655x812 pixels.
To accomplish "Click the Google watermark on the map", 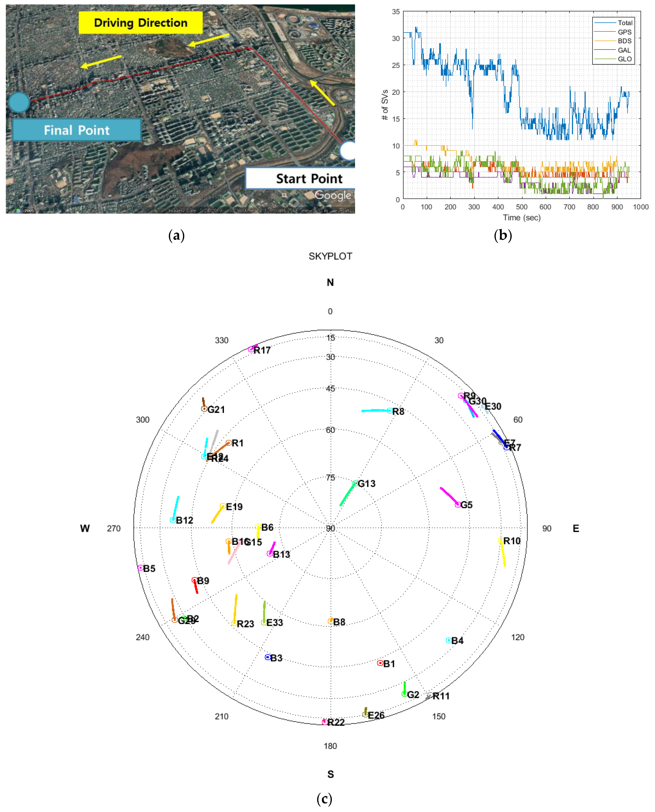I will tap(333, 195).
